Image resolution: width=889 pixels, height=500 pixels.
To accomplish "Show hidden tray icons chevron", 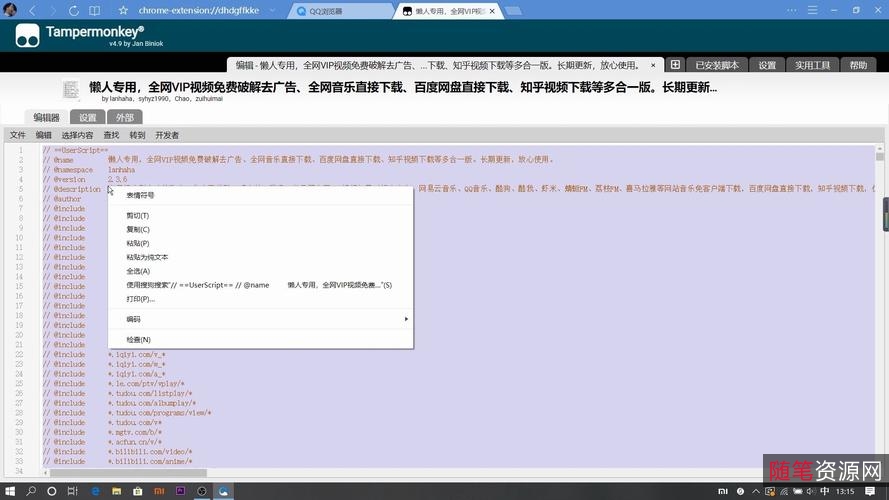I will (756, 491).
